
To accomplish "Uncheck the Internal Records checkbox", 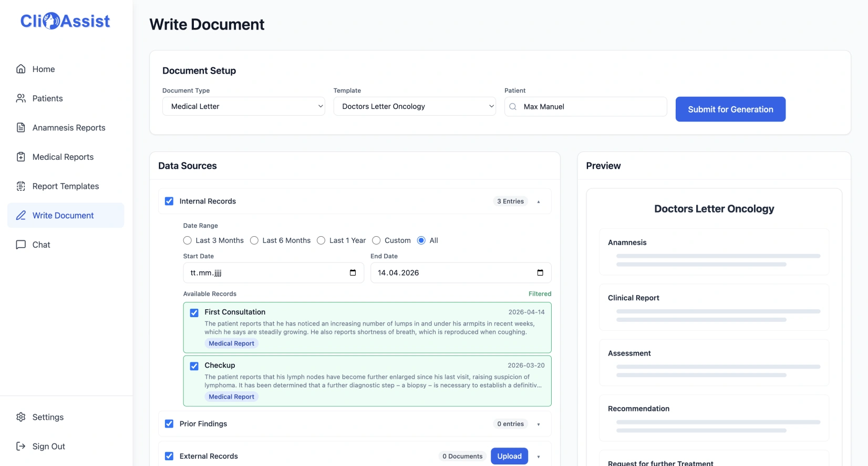I will tap(169, 201).
